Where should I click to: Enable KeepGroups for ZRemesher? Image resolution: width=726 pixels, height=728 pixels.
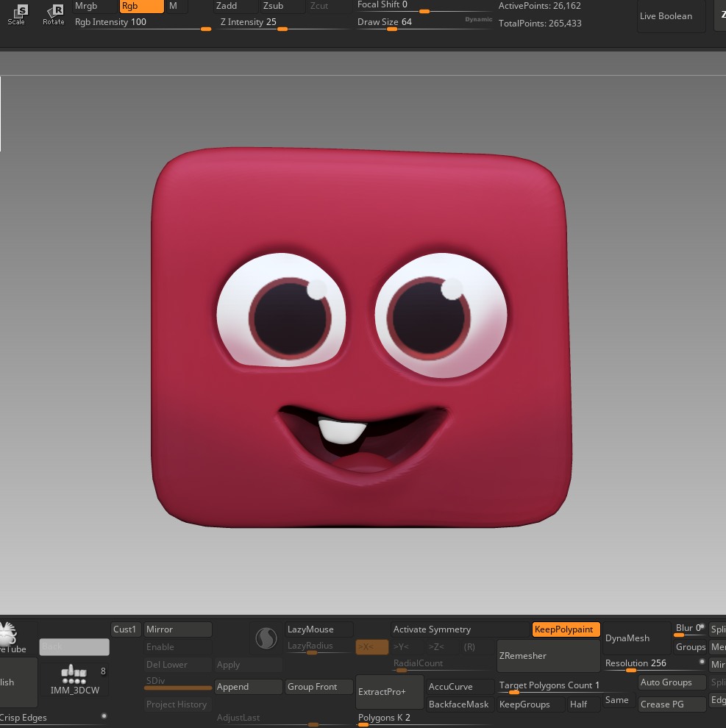530,704
